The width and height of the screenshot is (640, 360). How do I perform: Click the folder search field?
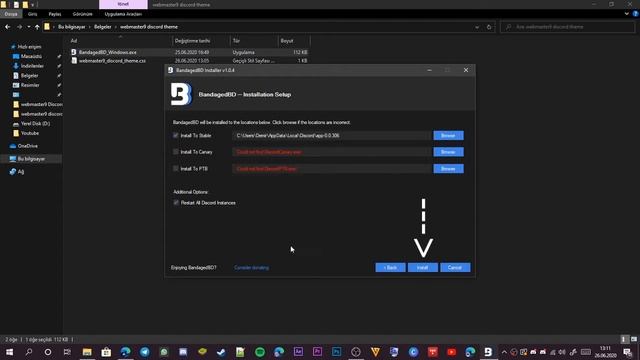click(x=567, y=27)
